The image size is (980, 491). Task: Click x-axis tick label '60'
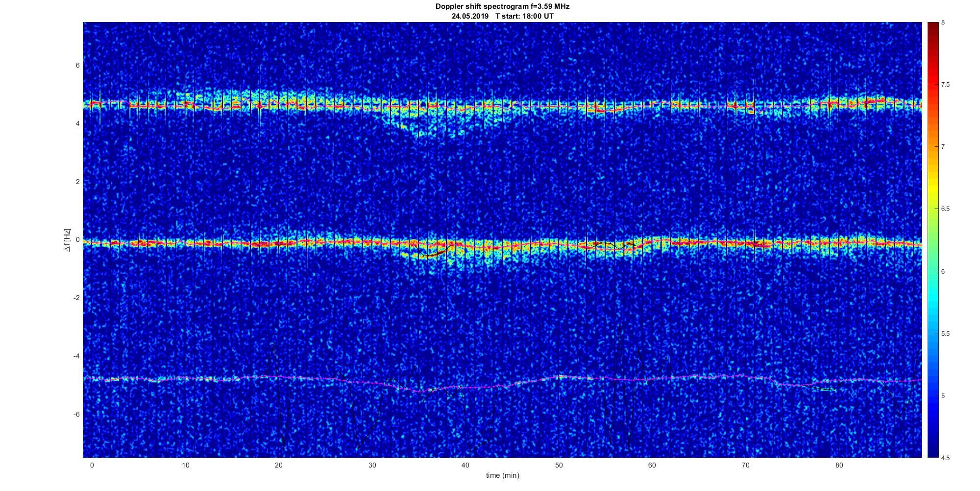[652, 465]
